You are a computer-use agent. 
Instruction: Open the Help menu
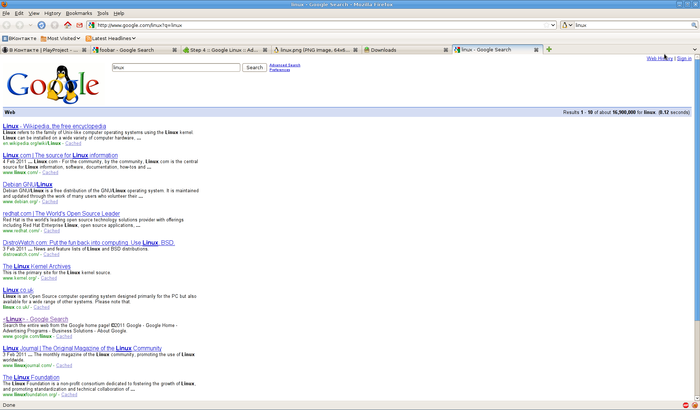[119, 13]
